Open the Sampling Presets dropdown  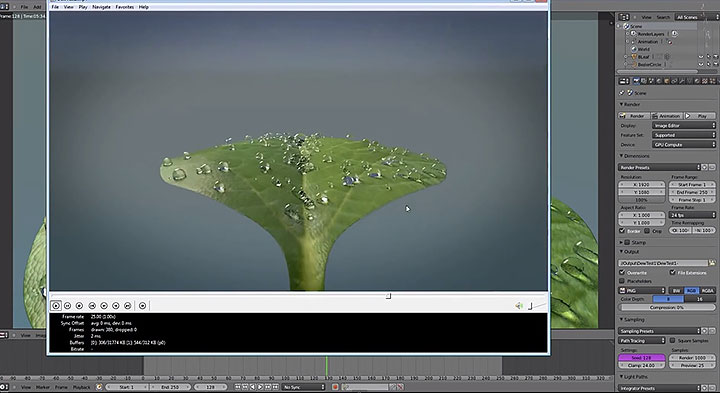click(x=659, y=331)
